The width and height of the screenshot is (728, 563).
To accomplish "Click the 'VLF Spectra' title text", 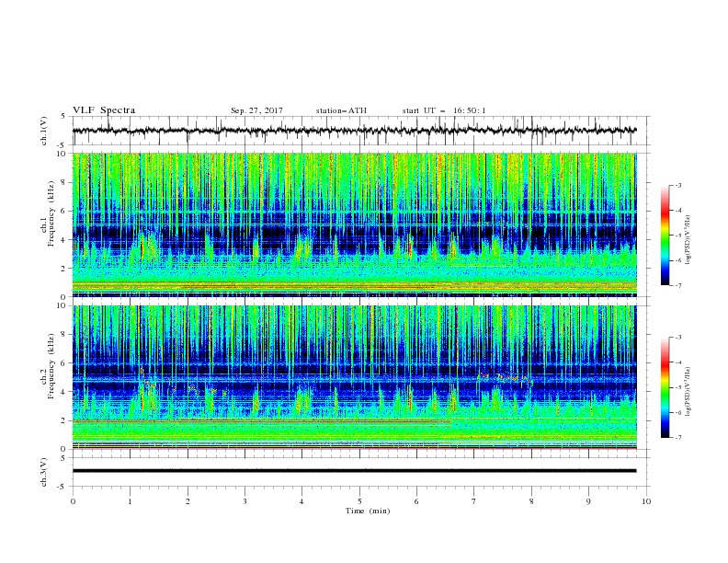I will coord(104,110).
